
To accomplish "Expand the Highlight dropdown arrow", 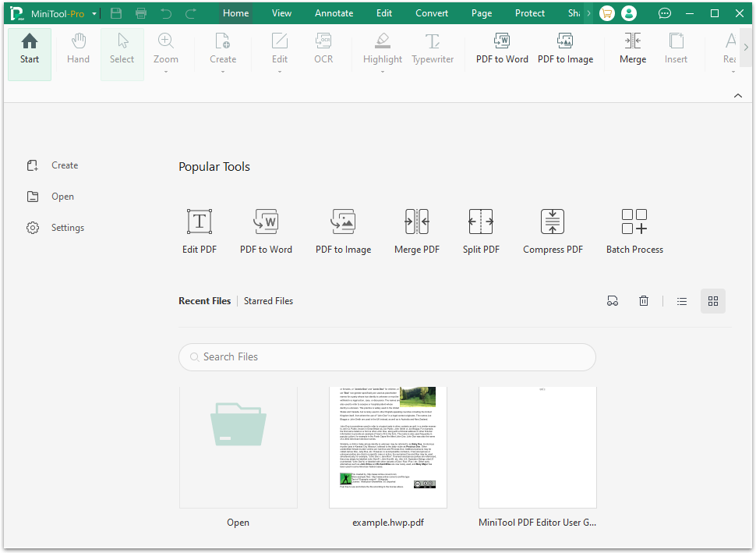I will click(383, 72).
